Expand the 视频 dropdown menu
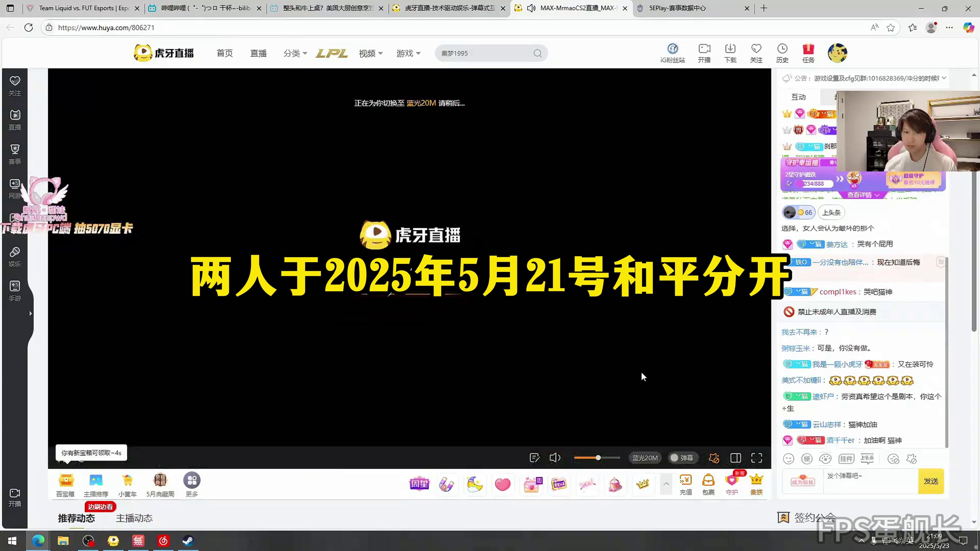The width and height of the screenshot is (980, 551). pos(371,53)
